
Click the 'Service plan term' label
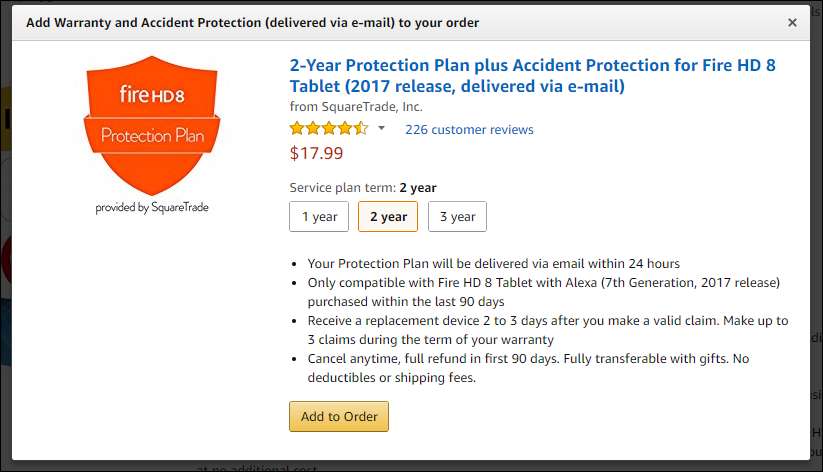pyautogui.click(x=342, y=188)
